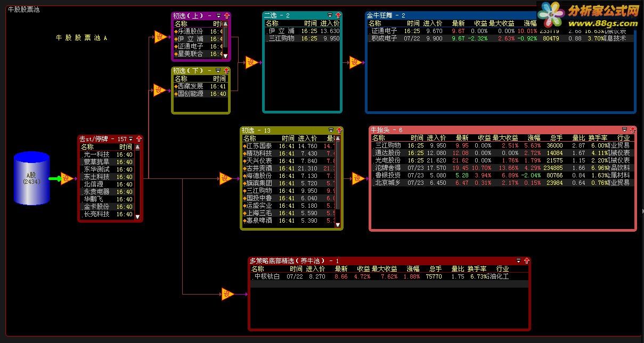This screenshot has height=343, width=644.
Task: Open dropdown menu of 牛抬头 panel
Action: click(x=625, y=129)
